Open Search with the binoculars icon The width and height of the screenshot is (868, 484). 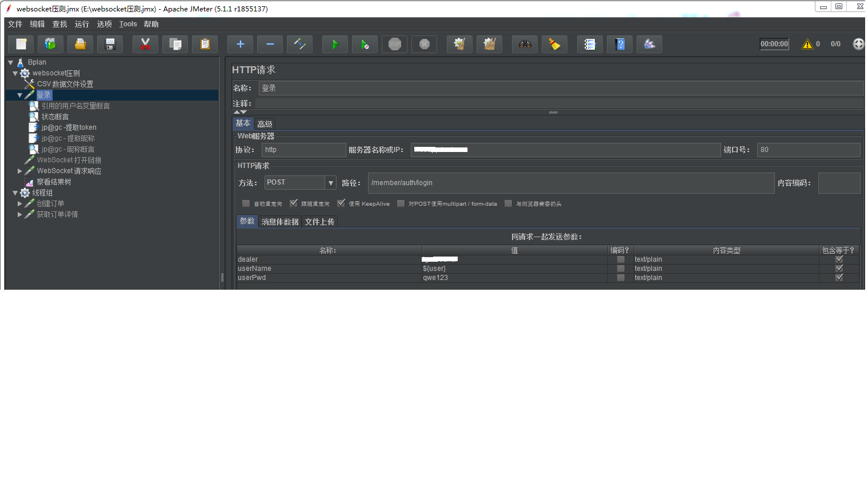(x=525, y=44)
